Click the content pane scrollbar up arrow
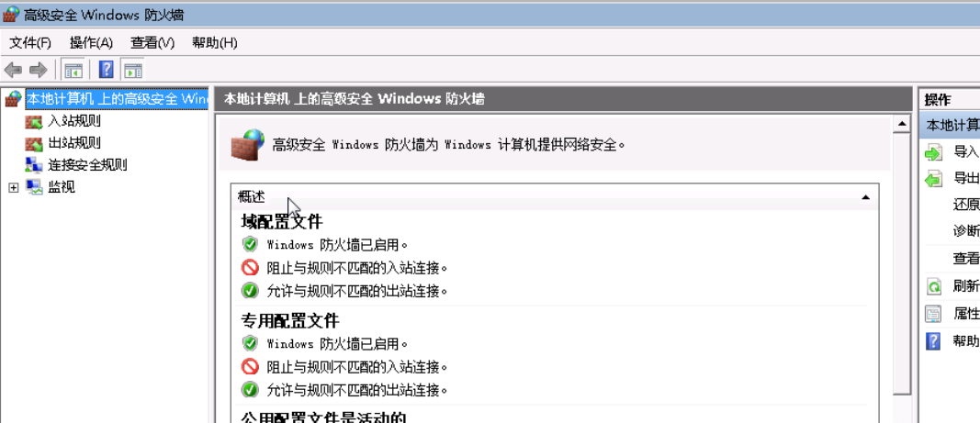The height and width of the screenshot is (423, 980). tap(902, 125)
